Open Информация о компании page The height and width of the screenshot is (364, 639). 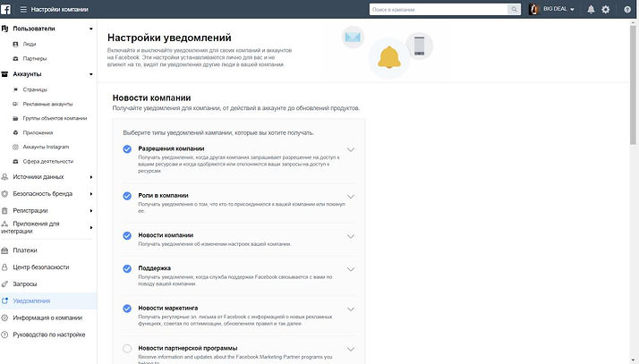coord(48,317)
